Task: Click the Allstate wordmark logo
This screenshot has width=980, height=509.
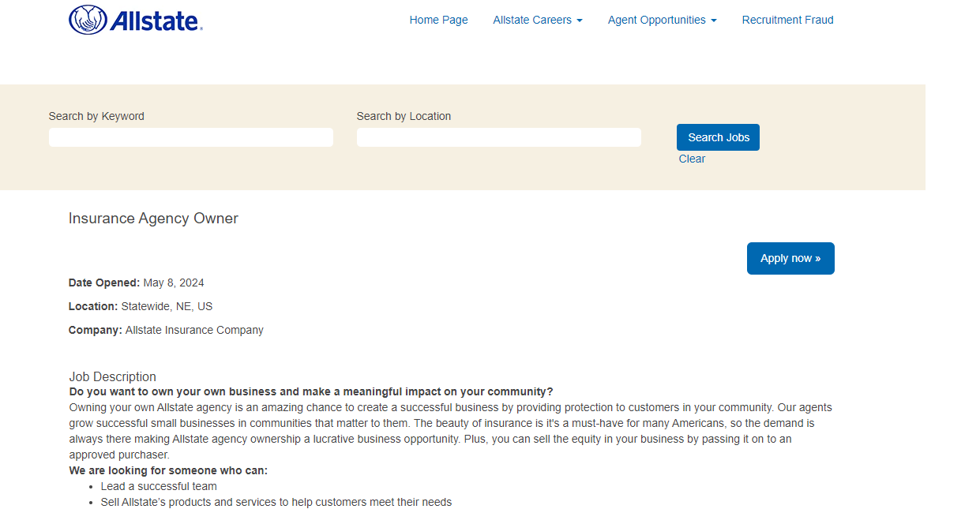Action: 154,22
